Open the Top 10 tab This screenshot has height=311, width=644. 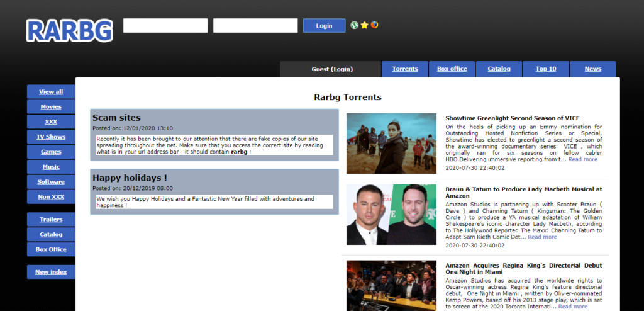click(546, 69)
